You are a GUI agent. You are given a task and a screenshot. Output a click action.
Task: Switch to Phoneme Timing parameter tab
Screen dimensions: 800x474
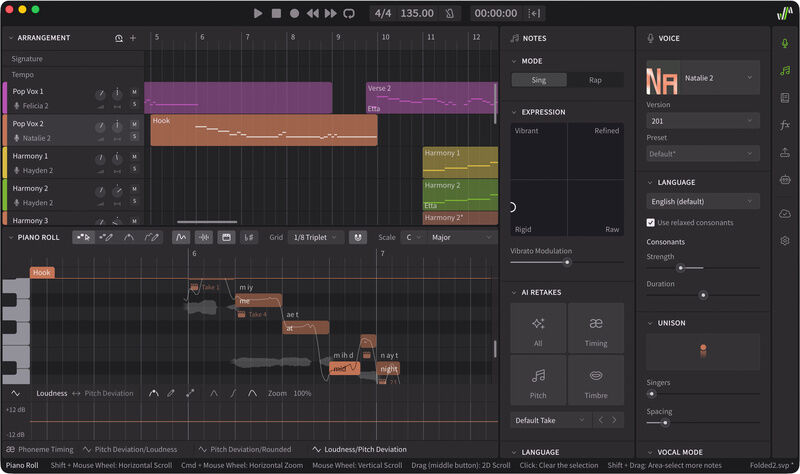point(40,450)
